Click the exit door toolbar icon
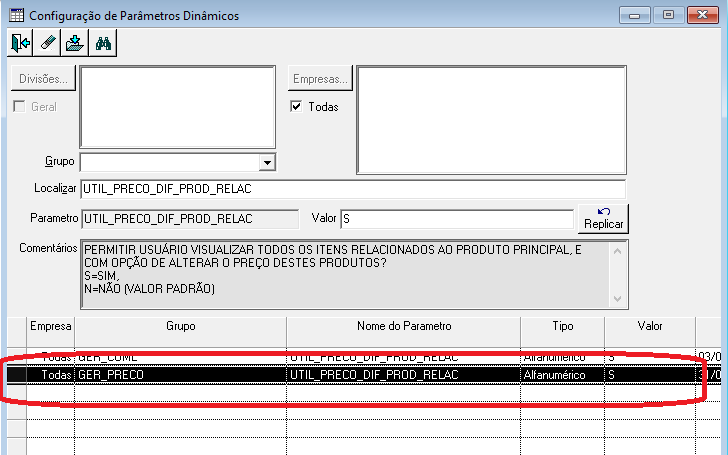The image size is (728, 455). (x=20, y=43)
